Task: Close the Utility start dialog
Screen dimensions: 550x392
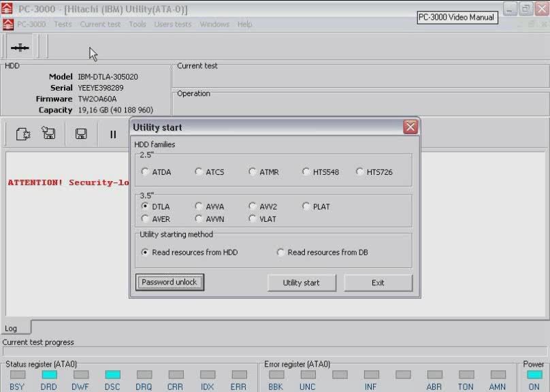Action: [x=410, y=127]
